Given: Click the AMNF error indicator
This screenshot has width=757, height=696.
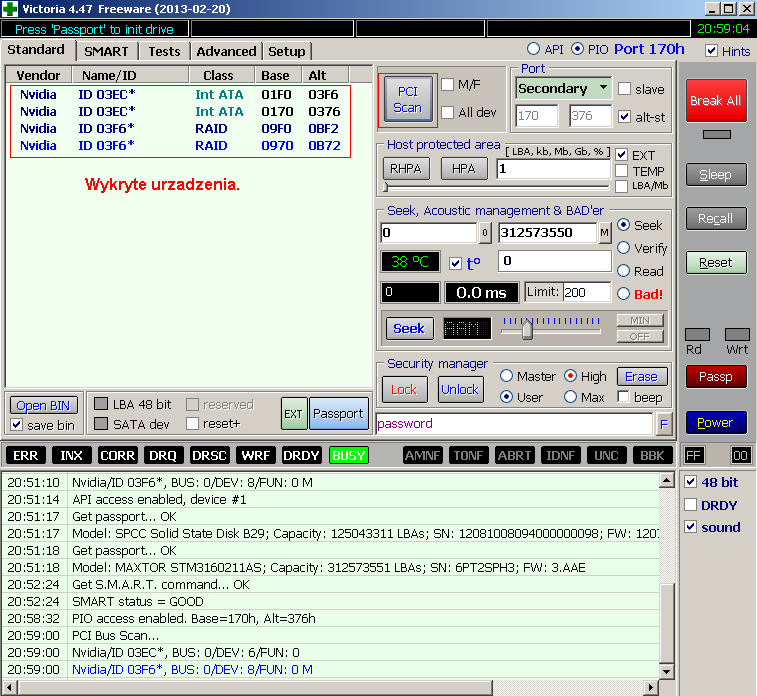Looking at the screenshot, I should (x=422, y=455).
